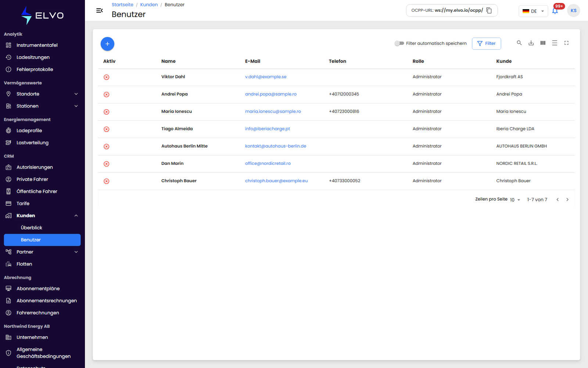Screen dimensions: 588x368
Task: Sort by the Rolle column header
Action: point(418,61)
